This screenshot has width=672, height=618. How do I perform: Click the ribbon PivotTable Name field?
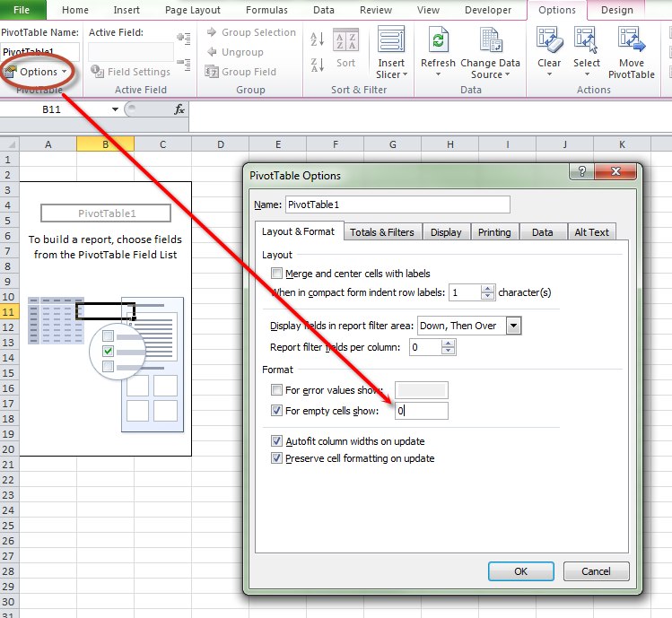(x=39, y=52)
